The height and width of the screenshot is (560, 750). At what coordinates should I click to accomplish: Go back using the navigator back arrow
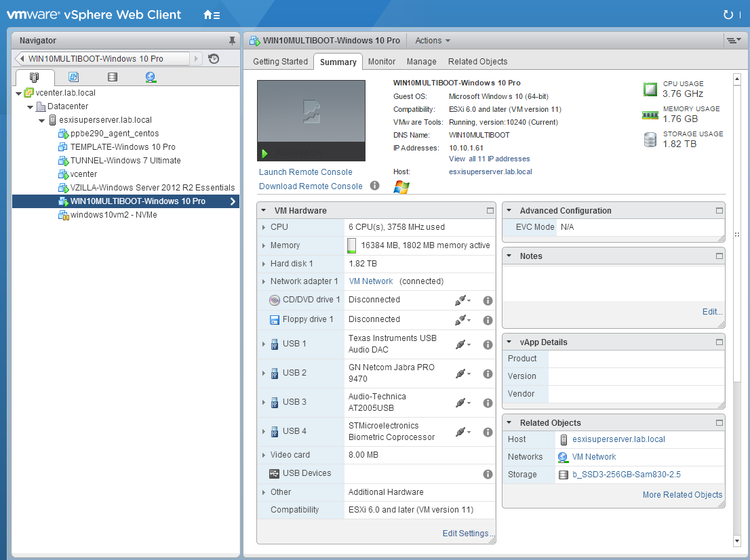tap(22, 58)
